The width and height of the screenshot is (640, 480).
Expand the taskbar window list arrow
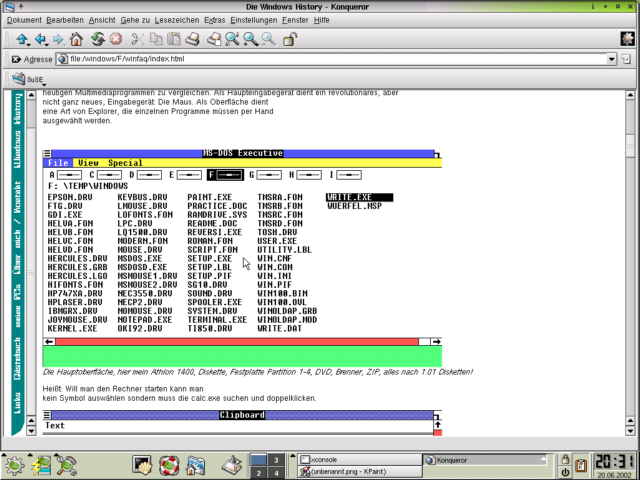[293, 456]
